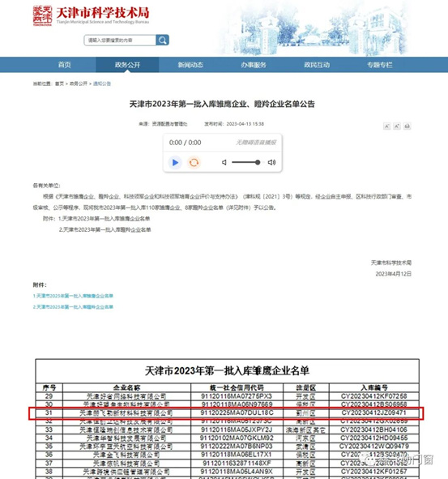Viewport: 448px width, 479px height.
Task: Open attachment 2 瞪羚企业名单 link
Action: pyautogui.click(x=73, y=306)
